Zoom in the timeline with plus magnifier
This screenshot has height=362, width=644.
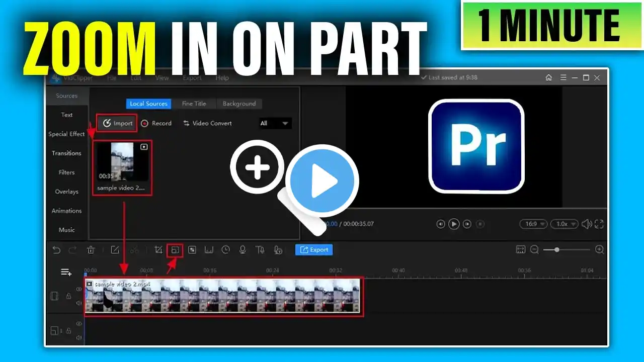599,249
